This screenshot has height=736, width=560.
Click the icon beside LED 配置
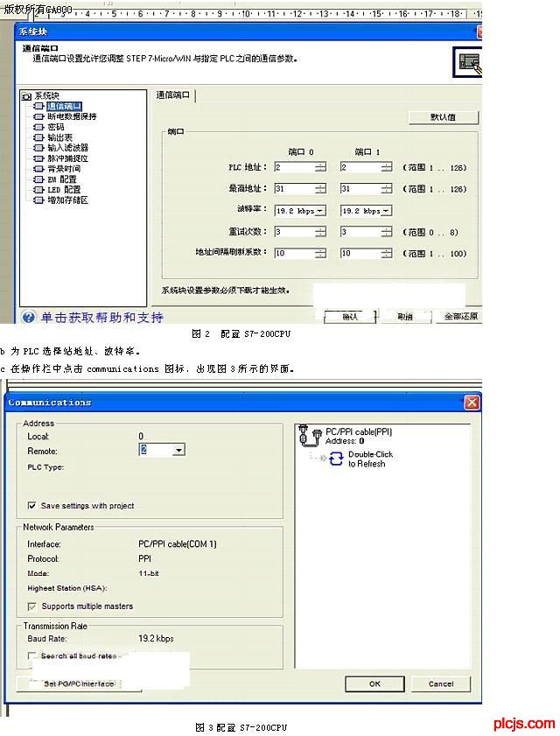(39, 190)
